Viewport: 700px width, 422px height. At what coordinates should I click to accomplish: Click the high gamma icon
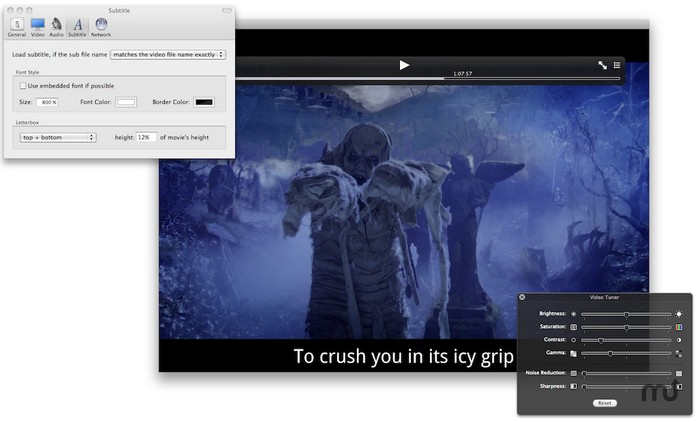click(679, 354)
